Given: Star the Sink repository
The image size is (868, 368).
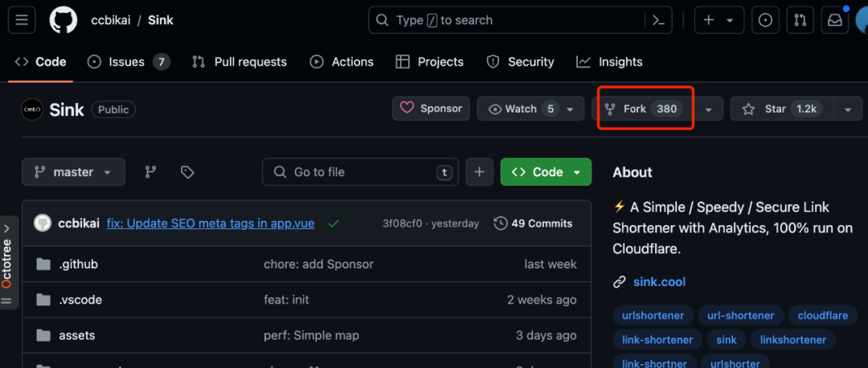Looking at the screenshot, I should [x=782, y=109].
